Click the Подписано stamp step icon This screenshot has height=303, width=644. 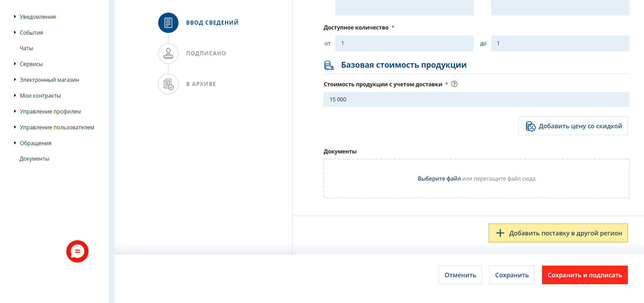[168, 53]
